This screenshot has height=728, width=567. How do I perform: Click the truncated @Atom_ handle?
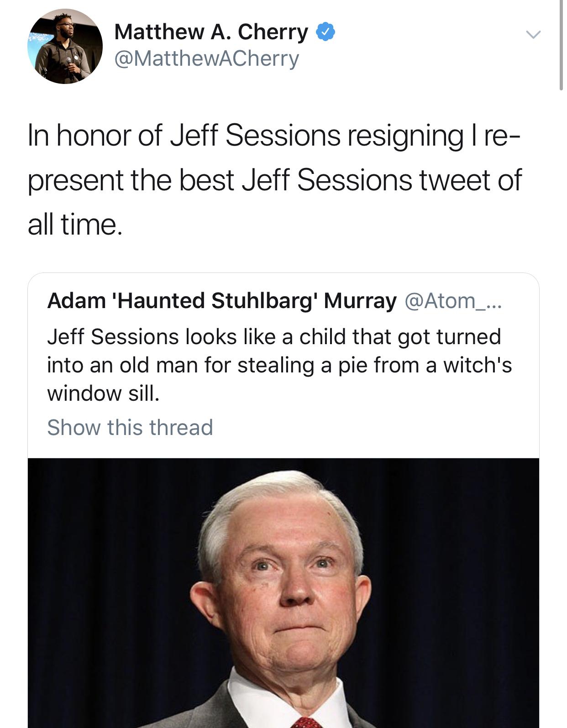pos(454,301)
